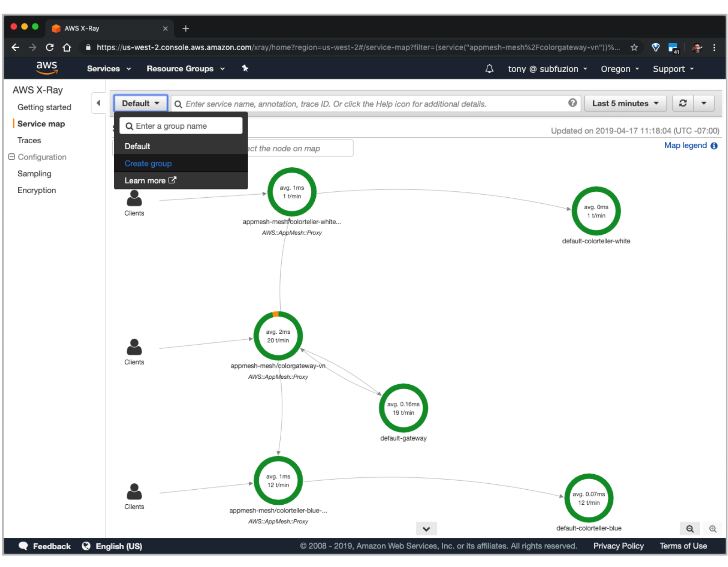Open the Traces page

point(29,140)
